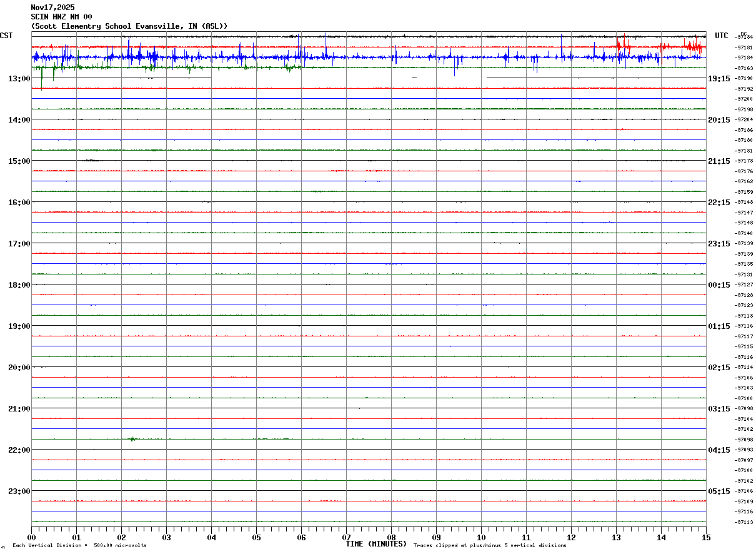
Task: Click minute 15 on the time axis
Action: [x=706, y=538]
